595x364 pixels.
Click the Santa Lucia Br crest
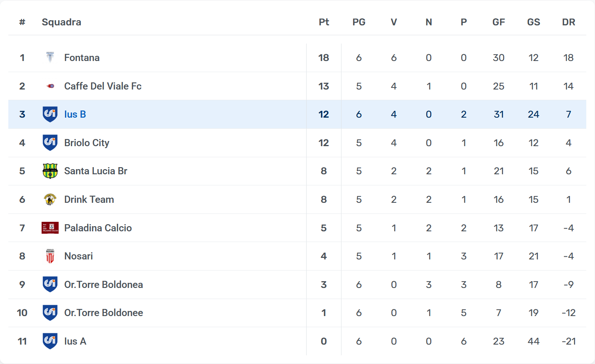coord(50,171)
